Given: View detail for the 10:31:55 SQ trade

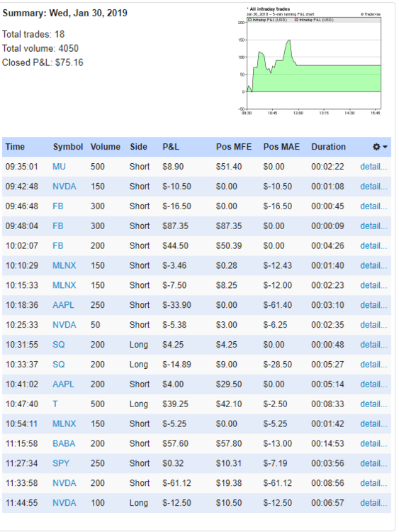Looking at the screenshot, I should pyautogui.click(x=373, y=345).
